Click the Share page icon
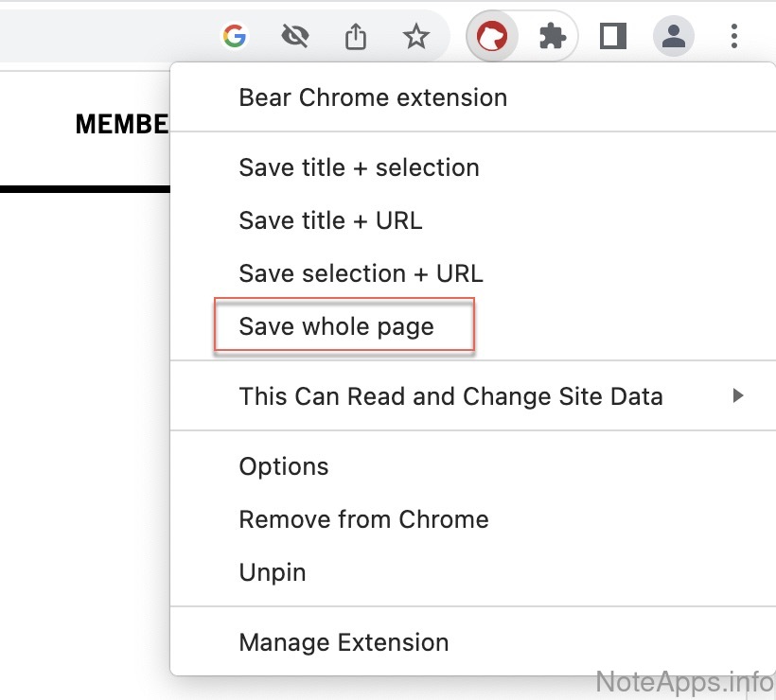The height and width of the screenshot is (700, 776). [x=355, y=37]
